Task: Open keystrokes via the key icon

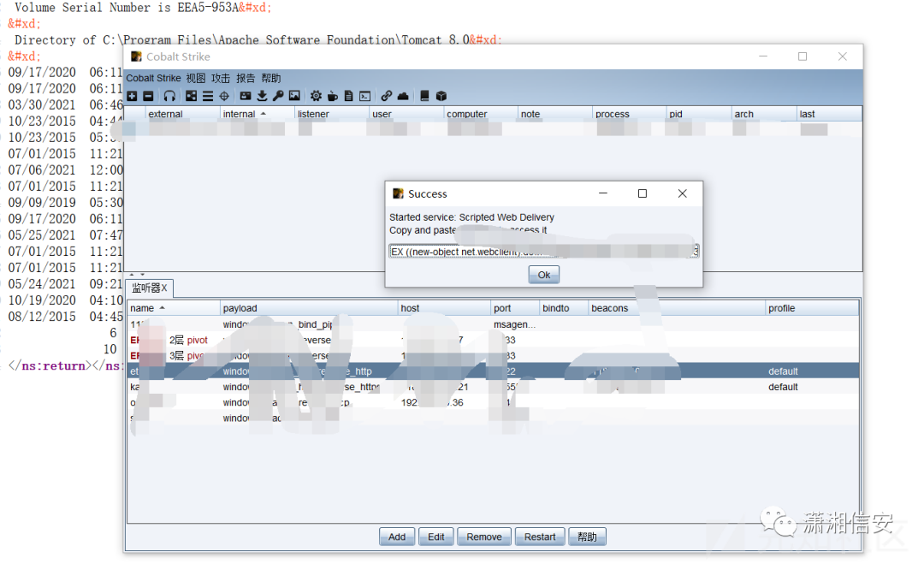Action: pyautogui.click(x=278, y=96)
